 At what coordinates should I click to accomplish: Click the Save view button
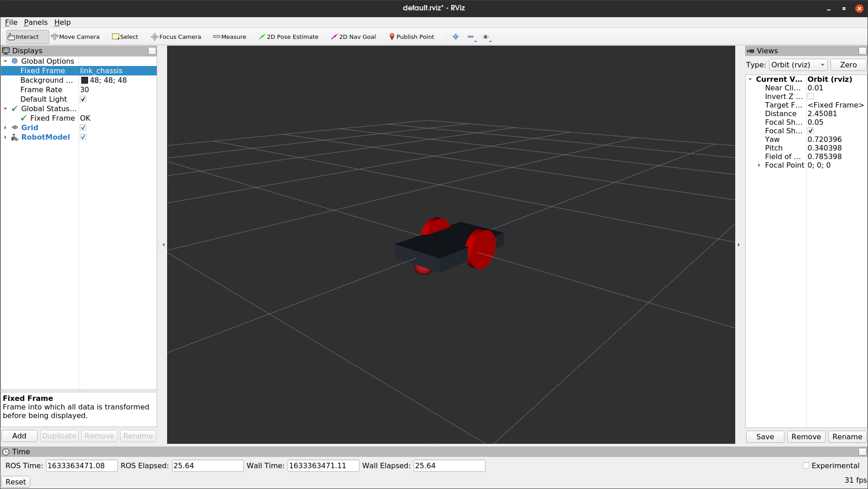click(765, 437)
